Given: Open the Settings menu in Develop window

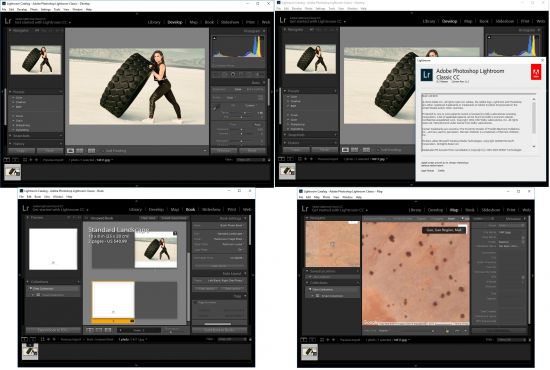Looking at the screenshot, I should coord(46,9).
